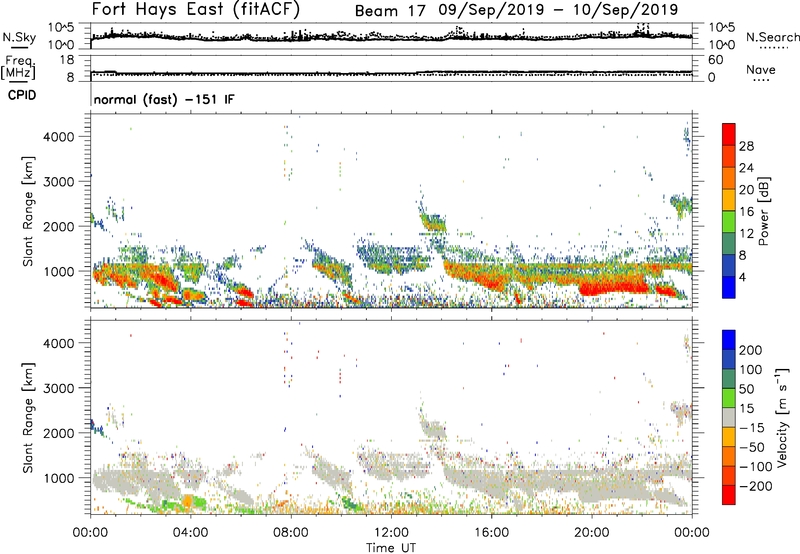Click the '04:00' time axis tick label
Viewport: 800px width, 554px height.
[x=190, y=533]
